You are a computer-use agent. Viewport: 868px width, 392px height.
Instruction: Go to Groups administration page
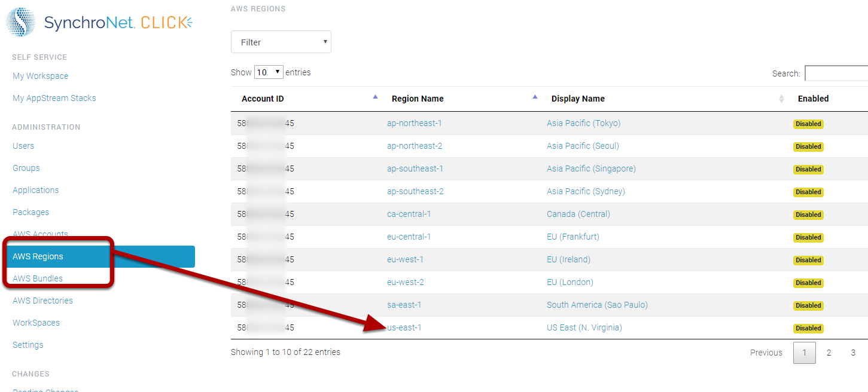[26, 168]
